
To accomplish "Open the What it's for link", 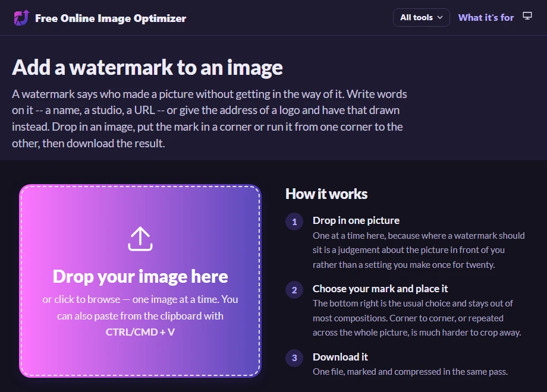I will click(x=486, y=17).
